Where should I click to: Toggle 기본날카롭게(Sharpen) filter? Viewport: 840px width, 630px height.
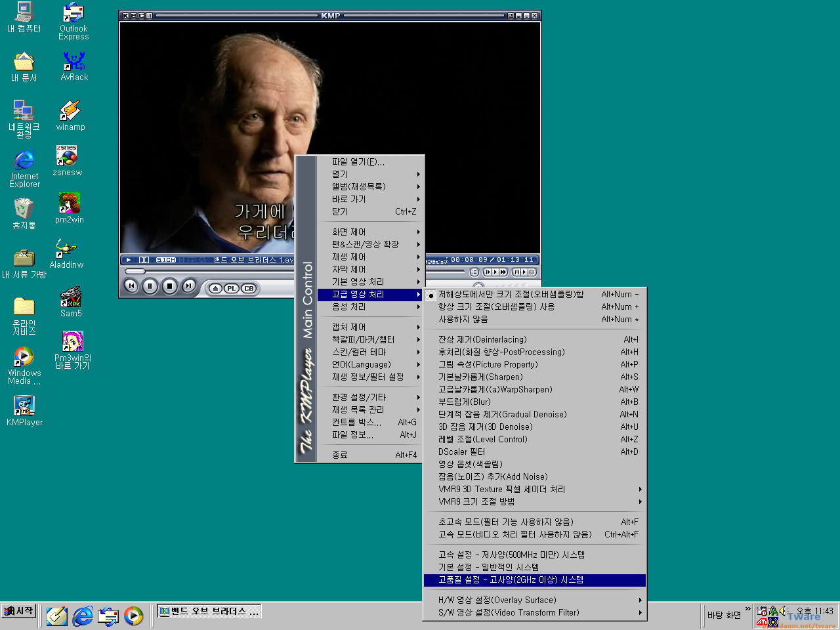pos(535,377)
